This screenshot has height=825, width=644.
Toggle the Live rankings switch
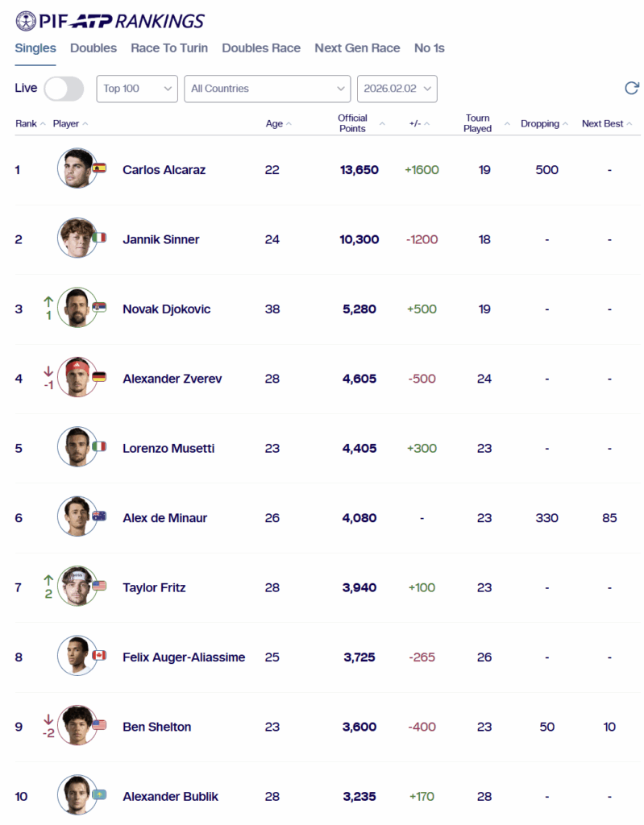pyautogui.click(x=64, y=89)
